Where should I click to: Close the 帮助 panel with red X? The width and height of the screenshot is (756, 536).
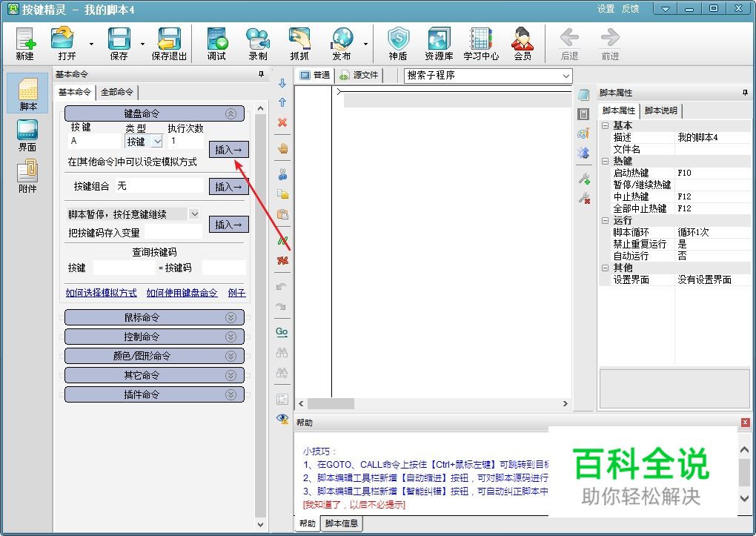pos(746,423)
